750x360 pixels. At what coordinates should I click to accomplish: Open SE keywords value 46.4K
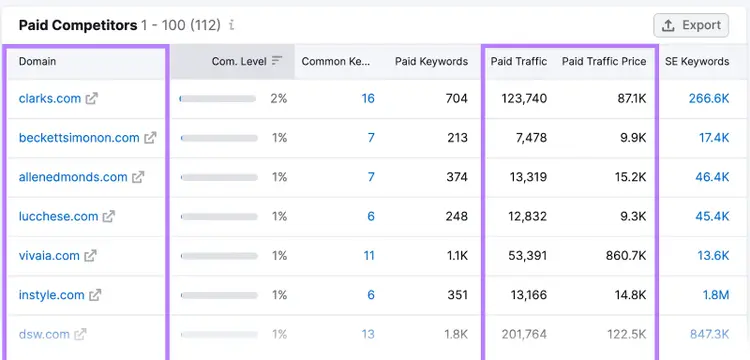click(712, 177)
